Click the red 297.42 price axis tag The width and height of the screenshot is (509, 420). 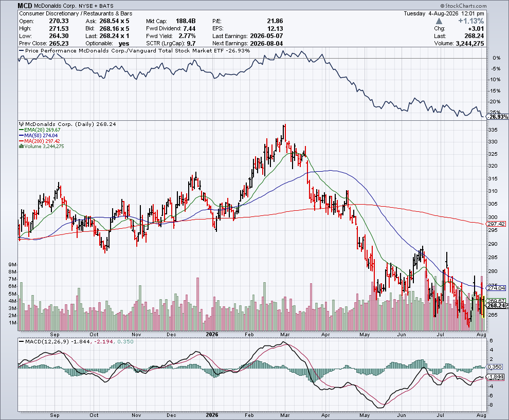(x=496, y=224)
